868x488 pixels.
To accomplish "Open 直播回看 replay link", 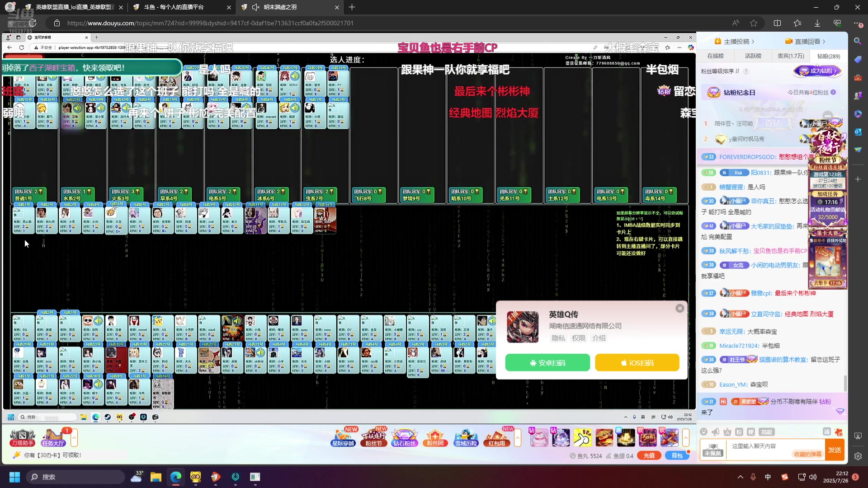I will [805, 42].
